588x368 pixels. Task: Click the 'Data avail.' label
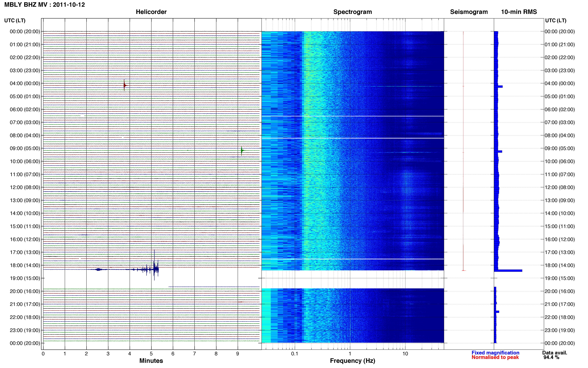coord(555,353)
